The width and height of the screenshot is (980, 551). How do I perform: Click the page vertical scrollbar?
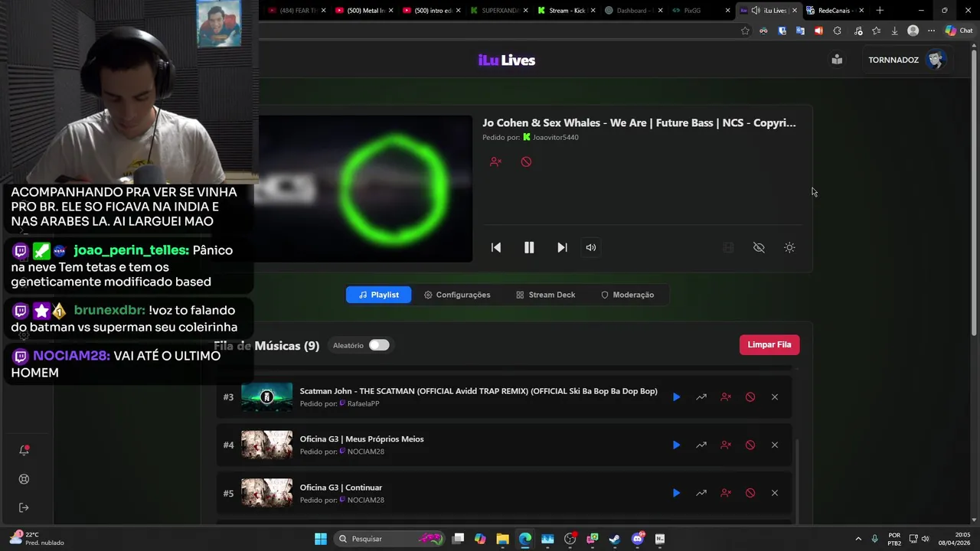click(974, 191)
